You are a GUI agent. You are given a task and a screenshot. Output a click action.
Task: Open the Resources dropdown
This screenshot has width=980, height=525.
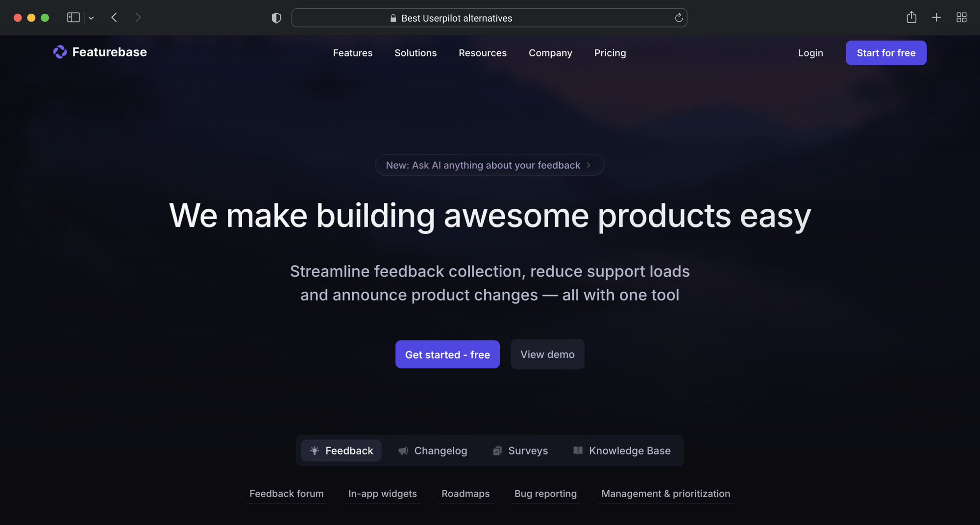(x=483, y=53)
